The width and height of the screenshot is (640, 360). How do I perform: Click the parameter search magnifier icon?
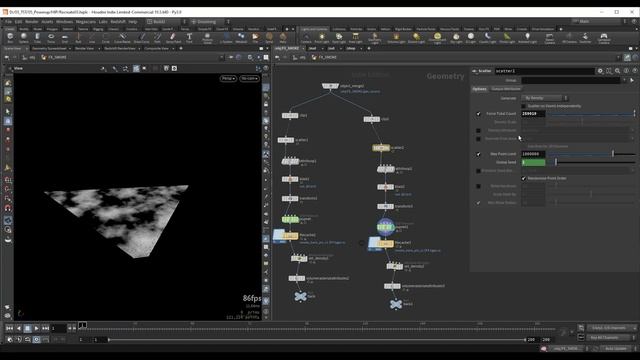pos(618,71)
